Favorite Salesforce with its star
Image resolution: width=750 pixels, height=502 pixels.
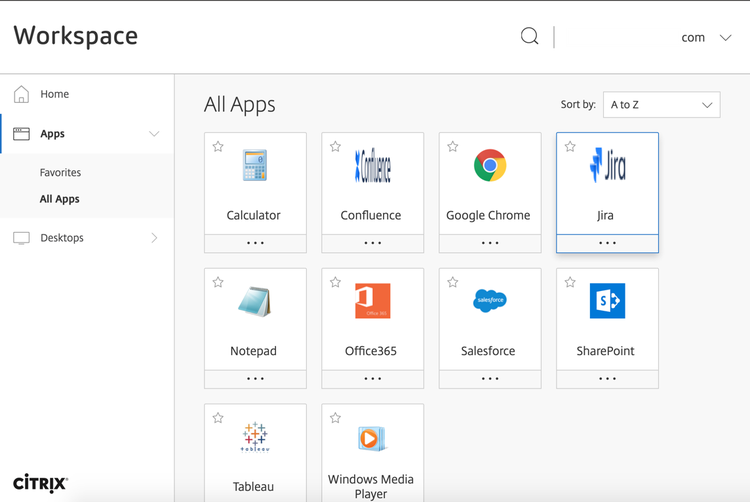[453, 282]
